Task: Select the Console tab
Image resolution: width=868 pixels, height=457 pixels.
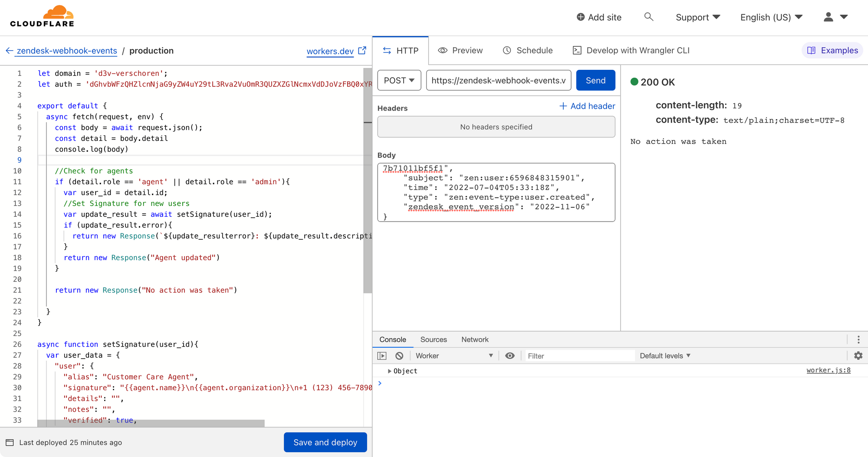Action: pyautogui.click(x=393, y=339)
